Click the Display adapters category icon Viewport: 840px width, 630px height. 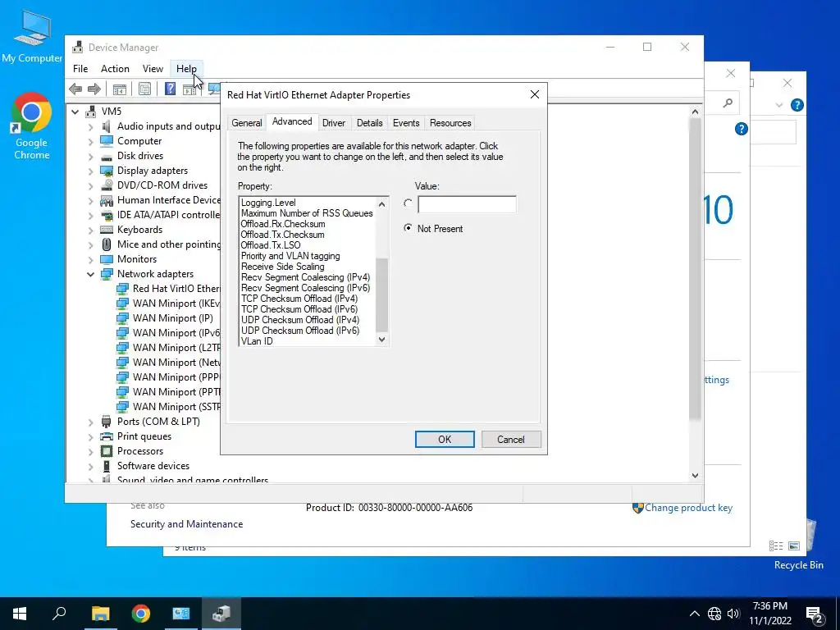[107, 171]
